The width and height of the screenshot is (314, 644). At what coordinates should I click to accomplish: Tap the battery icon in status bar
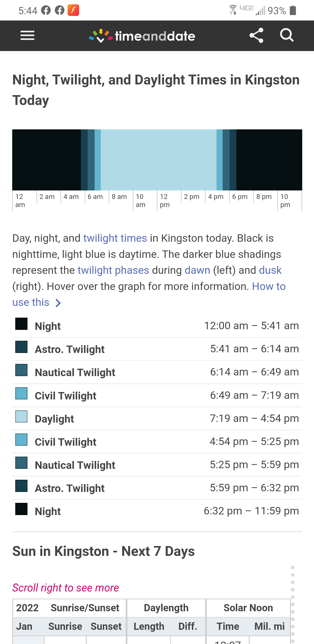click(x=293, y=10)
